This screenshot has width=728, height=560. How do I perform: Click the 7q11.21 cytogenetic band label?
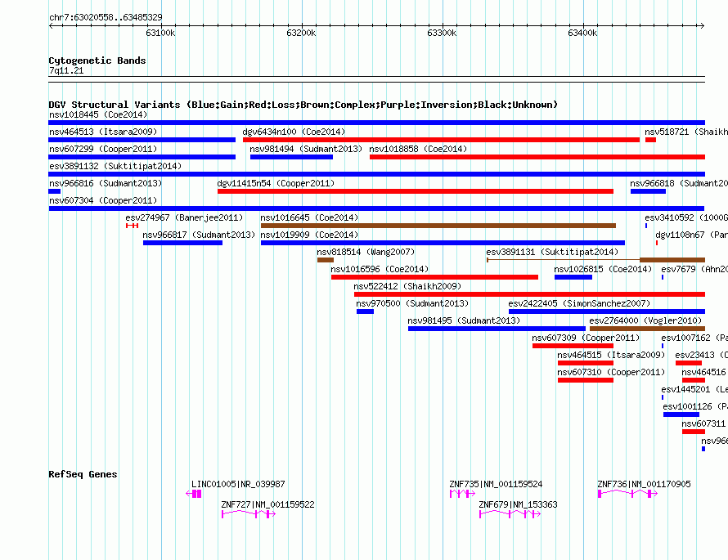tap(66, 70)
